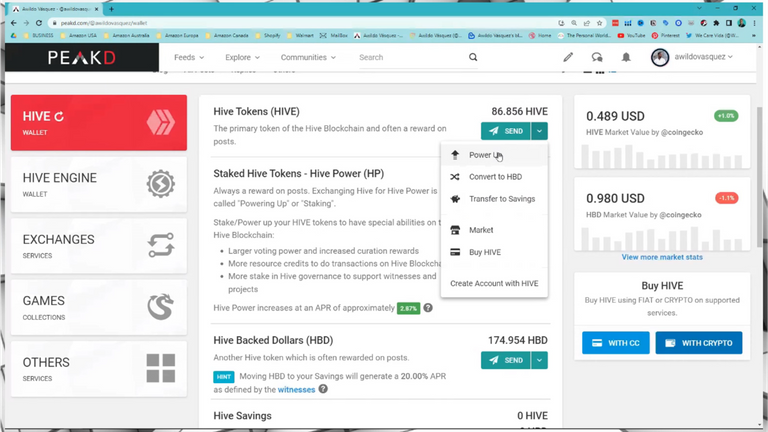The height and width of the screenshot is (432, 768).
Task: Click View more market stats link
Action: [662, 257]
